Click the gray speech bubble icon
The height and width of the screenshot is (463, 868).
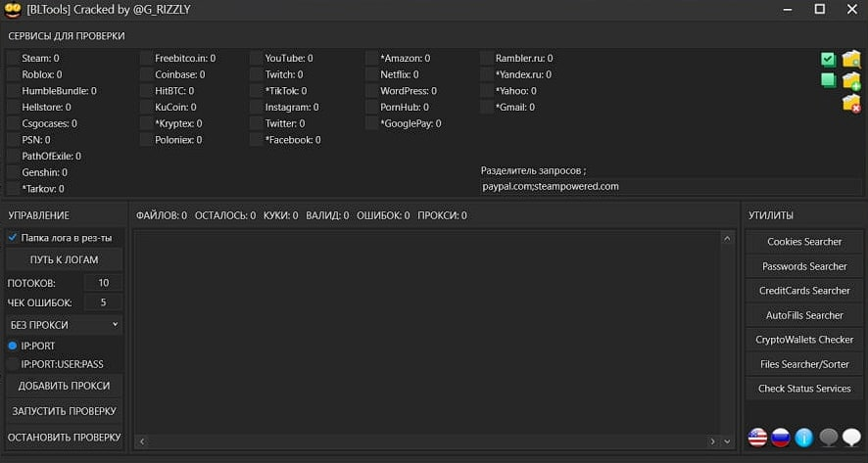(828, 438)
